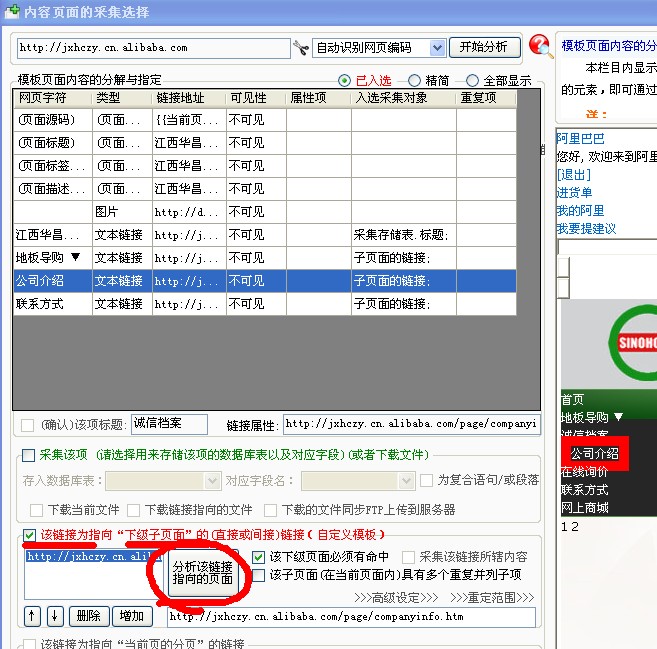Click 公司介绍 in the preview menu
The image size is (657, 649).
[x=595, y=453]
